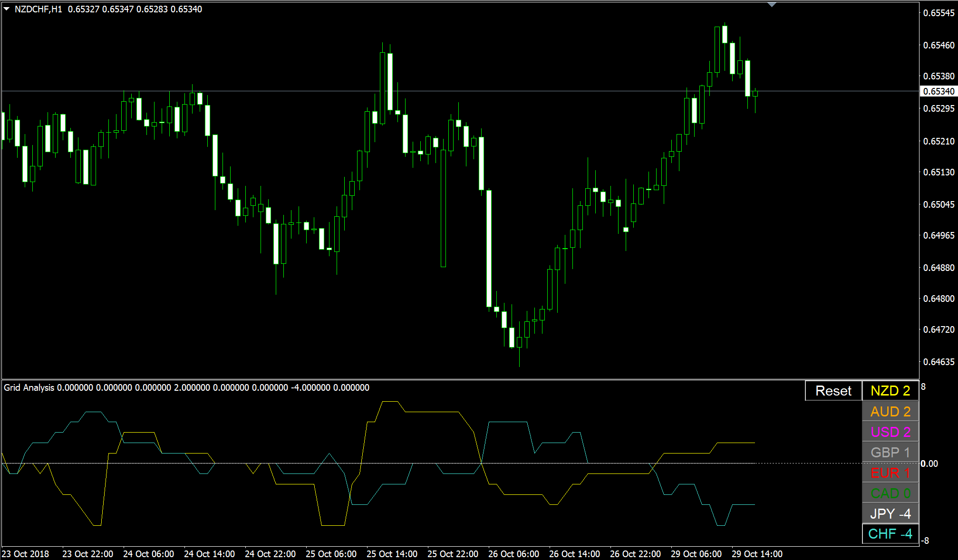Click the chart shift triangle marker at top

pyautogui.click(x=772, y=4)
